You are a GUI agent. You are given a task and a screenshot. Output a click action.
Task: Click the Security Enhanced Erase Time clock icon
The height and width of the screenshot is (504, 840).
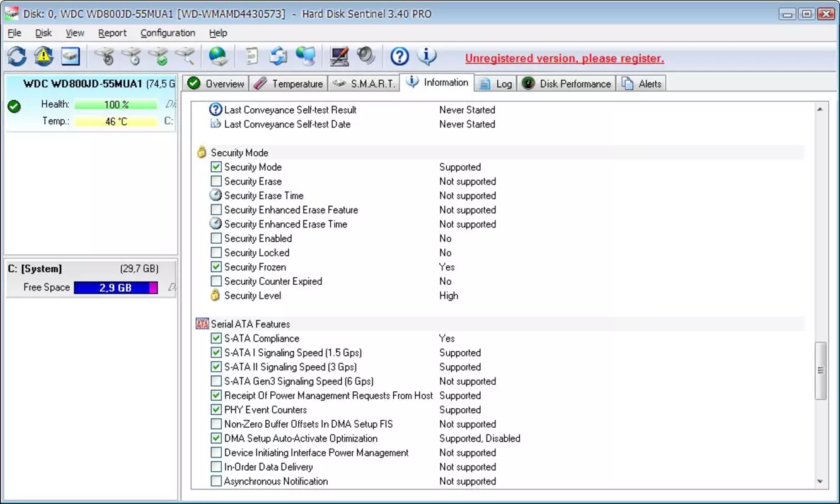coord(216,224)
